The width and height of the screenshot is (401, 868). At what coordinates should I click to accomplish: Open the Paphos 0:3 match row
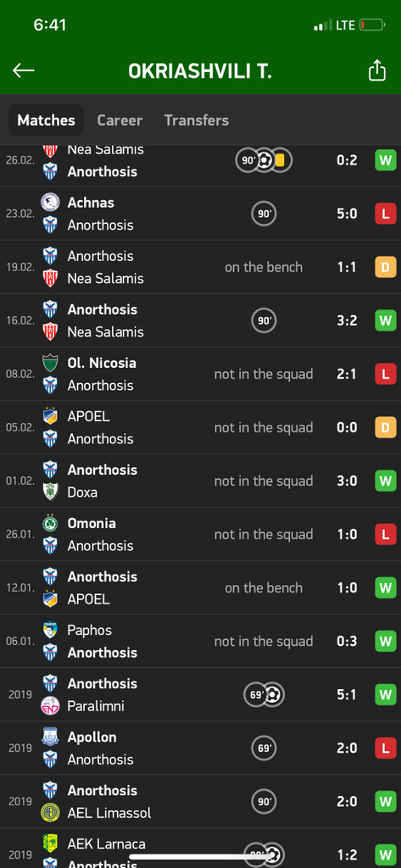(200, 641)
